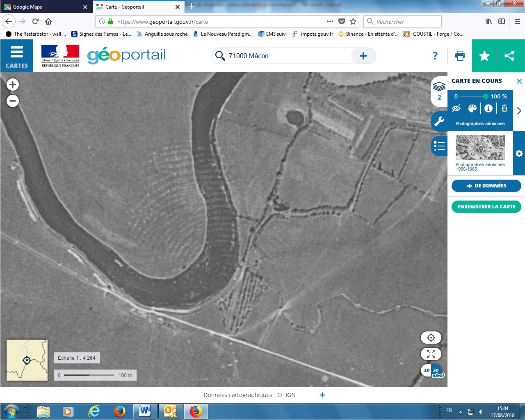Open a new browser tab
Image resolution: width=525 pixels, height=420 pixels.
[x=192, y=7]
